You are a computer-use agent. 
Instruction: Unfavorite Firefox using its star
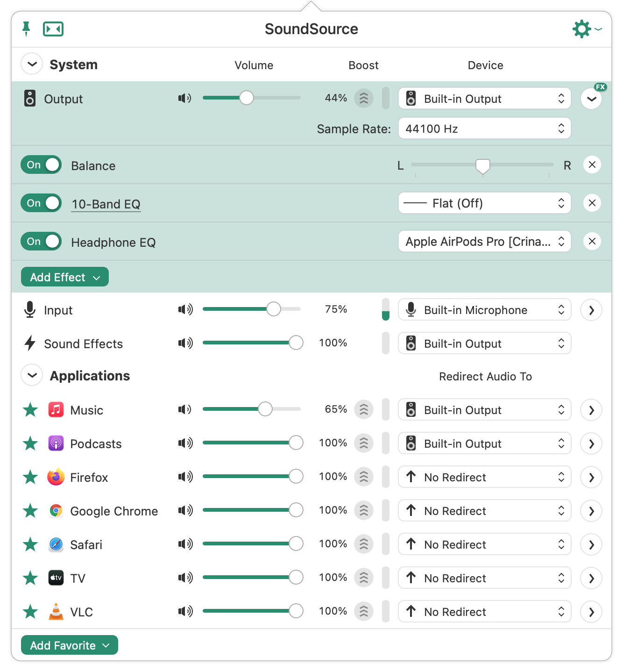tap(30, 477)
